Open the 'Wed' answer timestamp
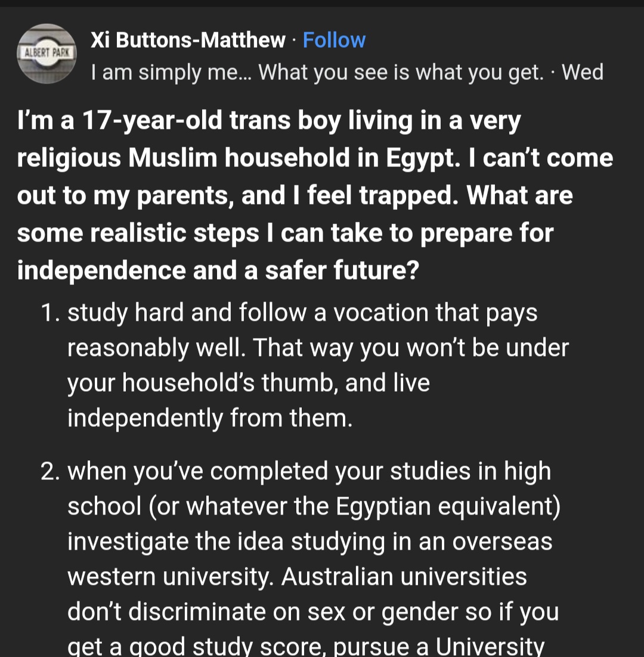The width and height of the screenshot is (644, 657). pyautogui.click(x=583, y=72)
